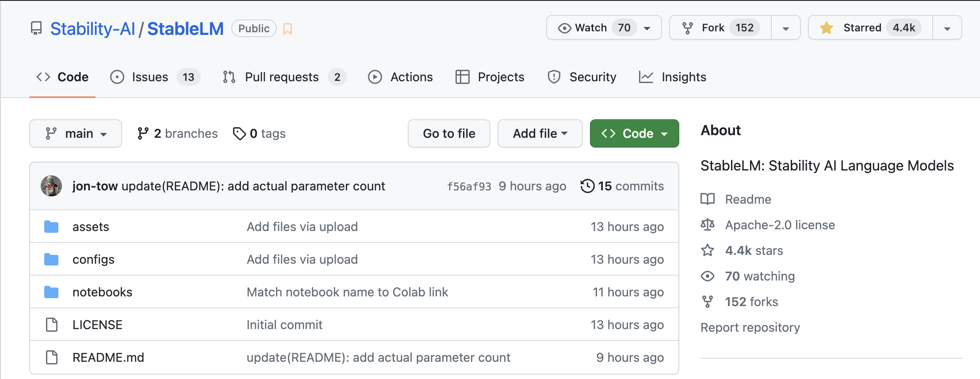Open the Report repository link
The width and height of the screenshot is (980, 379).
pyautogui.click(x=750, y=327)
